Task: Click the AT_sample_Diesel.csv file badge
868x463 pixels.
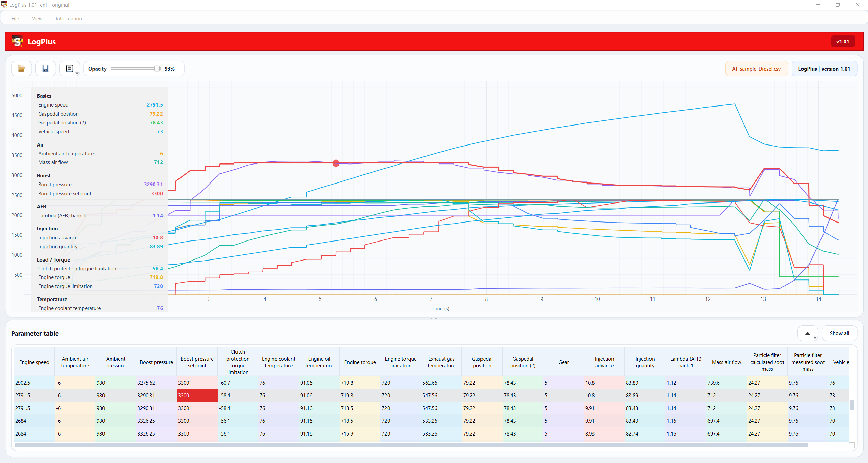Action: [756, 69]
